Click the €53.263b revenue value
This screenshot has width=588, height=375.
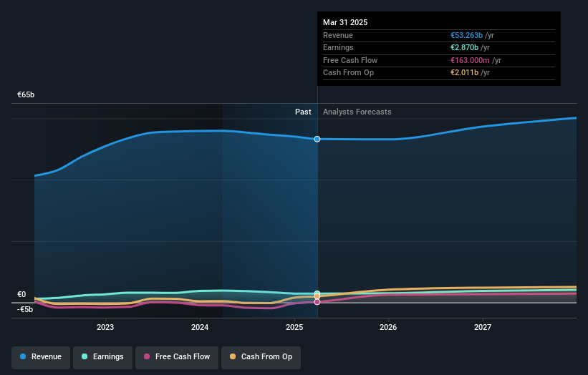click(466, 35)
